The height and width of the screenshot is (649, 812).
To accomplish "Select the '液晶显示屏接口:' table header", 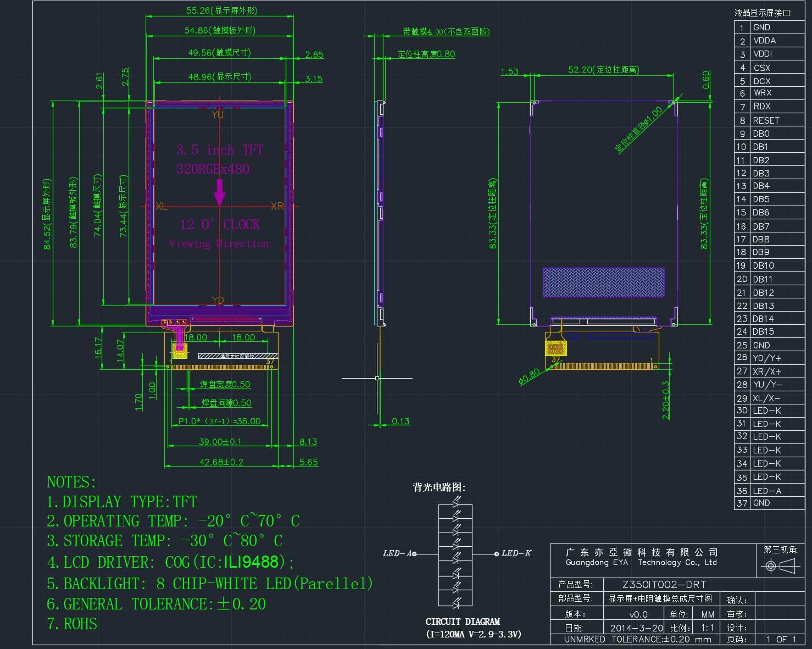I will (763, 13).
